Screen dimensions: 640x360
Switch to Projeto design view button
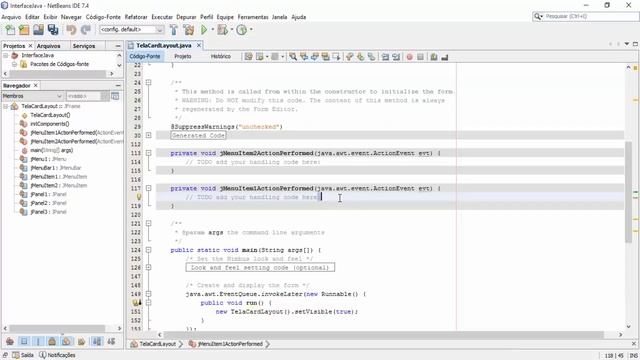click(x=182, y=56)
